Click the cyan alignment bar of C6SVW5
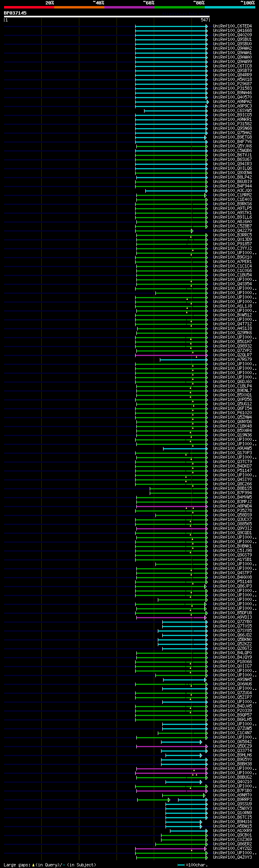Viewport: 259px width, 868px height. point(176,110)
